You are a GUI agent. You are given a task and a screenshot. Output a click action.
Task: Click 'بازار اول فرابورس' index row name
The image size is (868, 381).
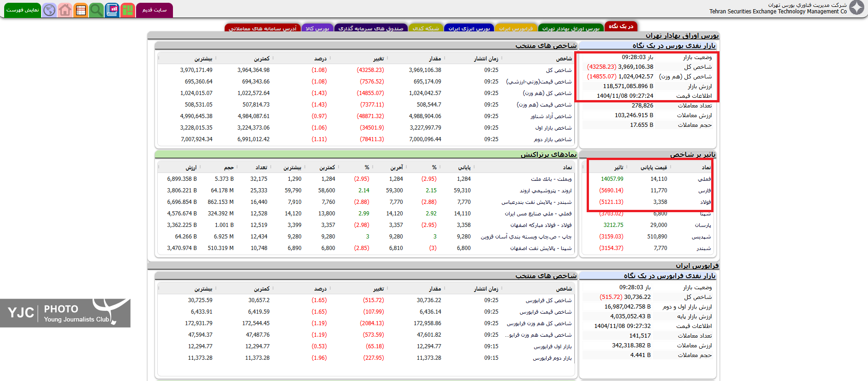[553, 346]
